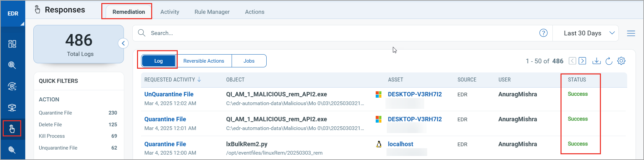Refresh the log list
The height and width of the screenshot is (160, 644).
click(x=609, y=61)
